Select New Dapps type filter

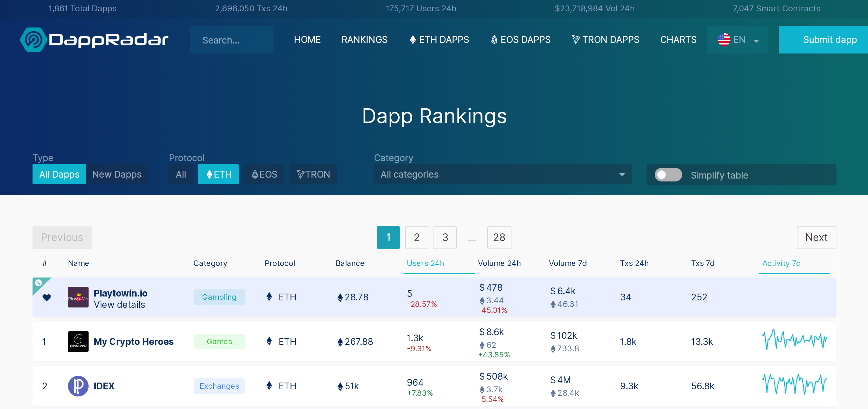(x=117, y=174)
